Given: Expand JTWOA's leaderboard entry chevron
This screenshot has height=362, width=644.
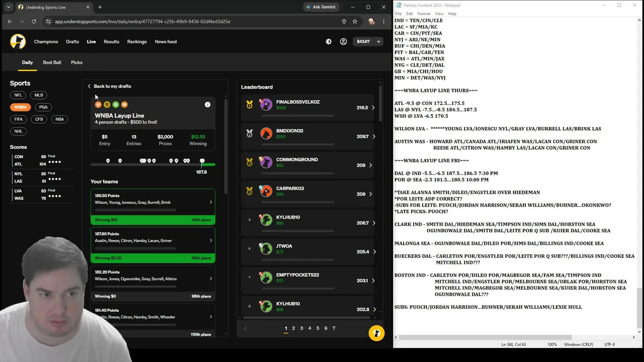Looking at the screenshot, I should pyautogui.click(x=373, y=252).
